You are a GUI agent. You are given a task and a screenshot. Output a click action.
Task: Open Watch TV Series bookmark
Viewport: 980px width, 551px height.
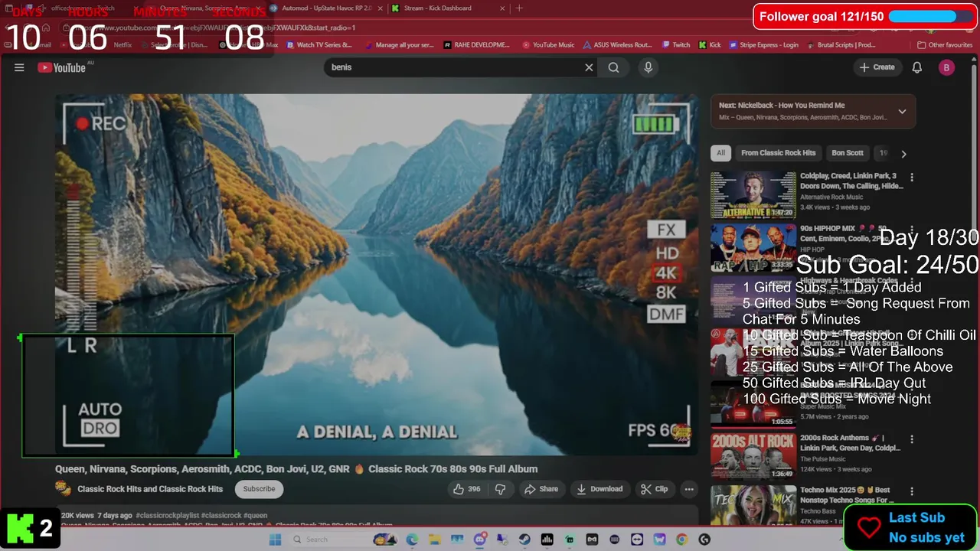click(x=318, y=45)
